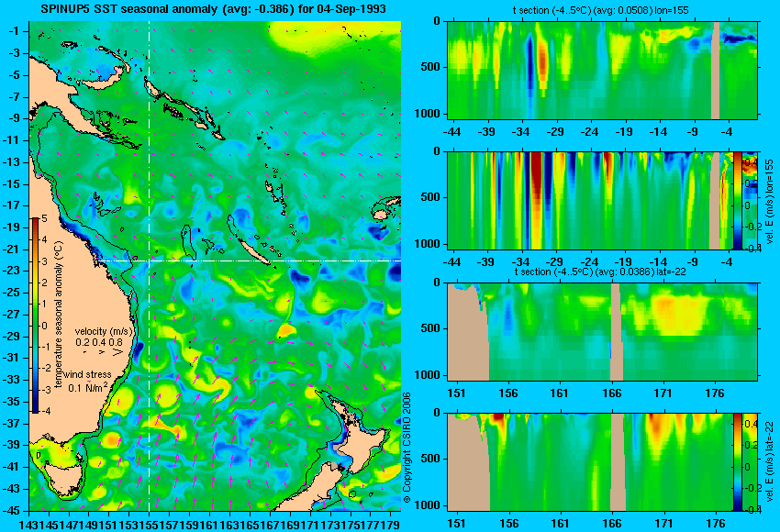
Task: Click the '166' tick under bottom velocity section
Action: coord(612,524)
